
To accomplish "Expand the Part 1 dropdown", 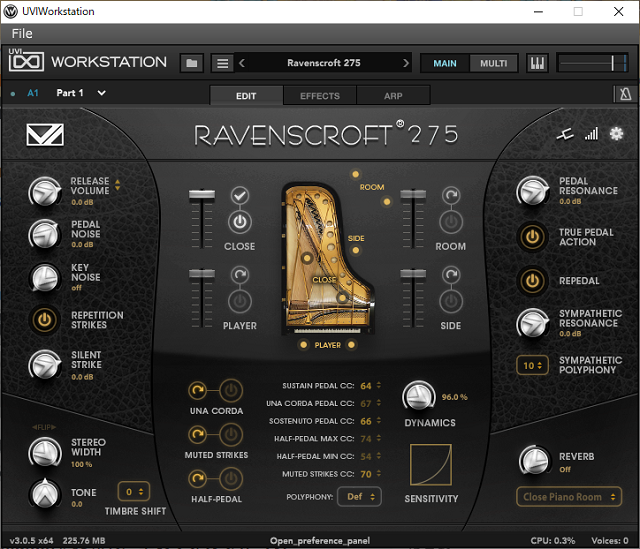I will click(x=102, y=93).
